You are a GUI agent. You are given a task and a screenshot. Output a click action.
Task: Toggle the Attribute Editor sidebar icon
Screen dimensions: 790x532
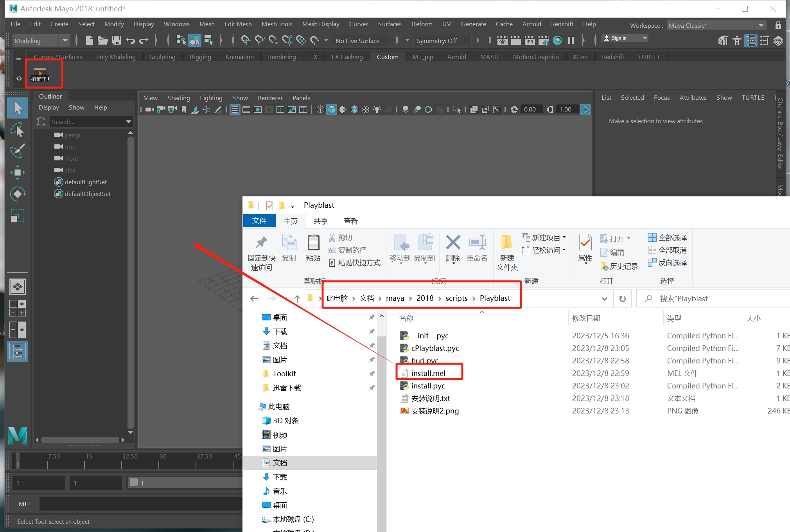coord(751,40)
